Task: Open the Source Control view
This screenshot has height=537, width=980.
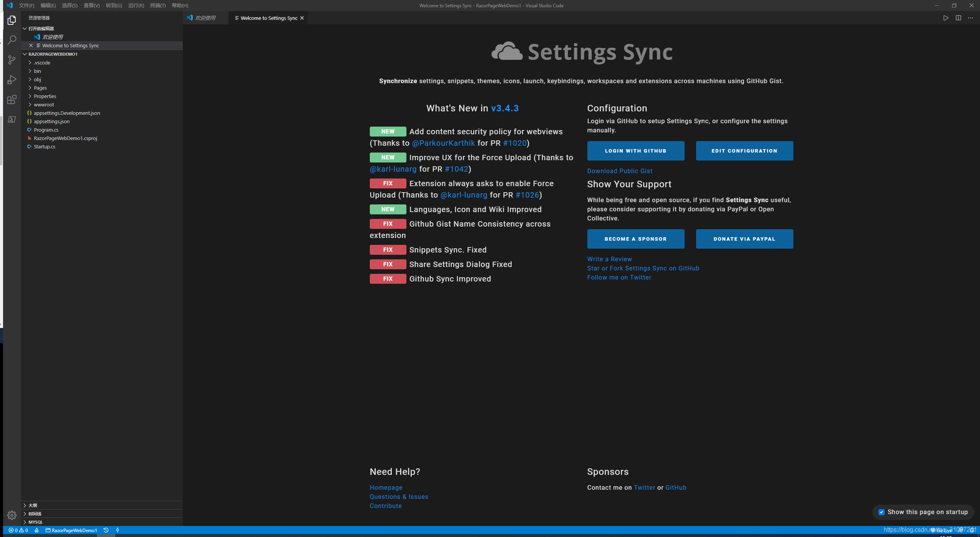Action: [x=12, y=60]
